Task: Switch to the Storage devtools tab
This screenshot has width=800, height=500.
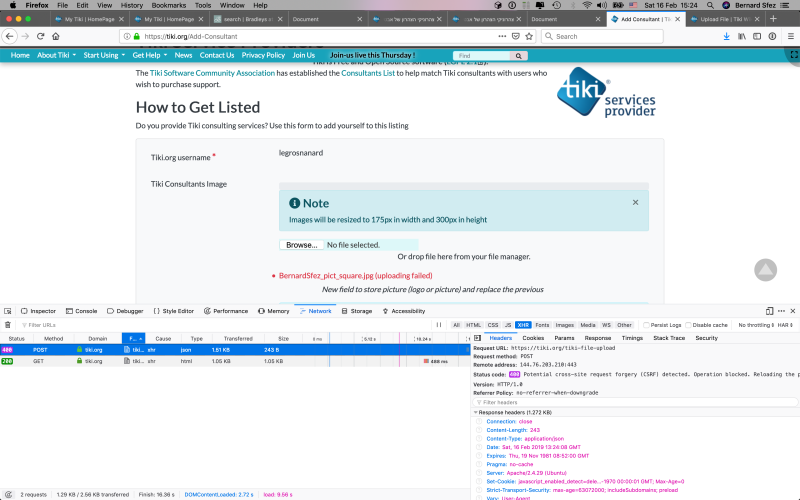Action: coord(357,311)
